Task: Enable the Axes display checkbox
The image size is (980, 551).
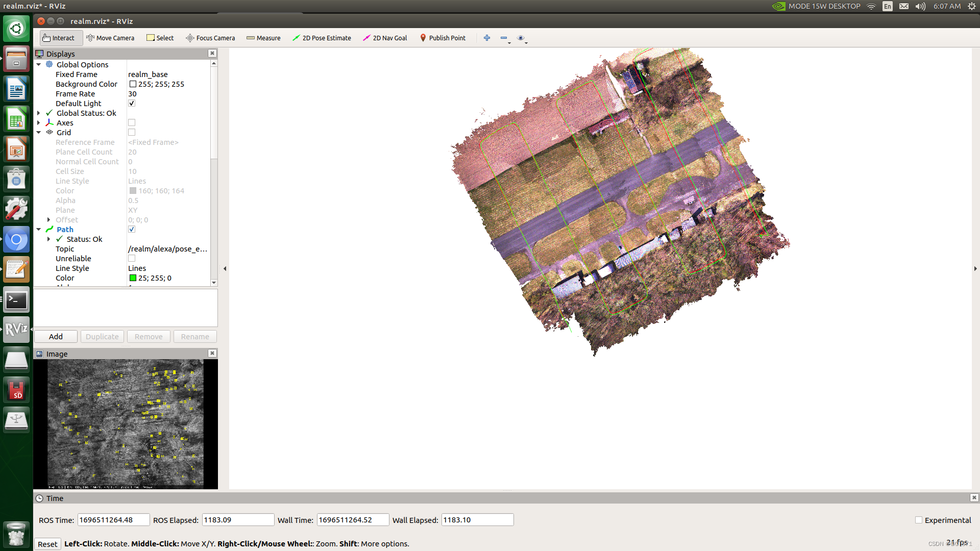Action: [132, 123]
